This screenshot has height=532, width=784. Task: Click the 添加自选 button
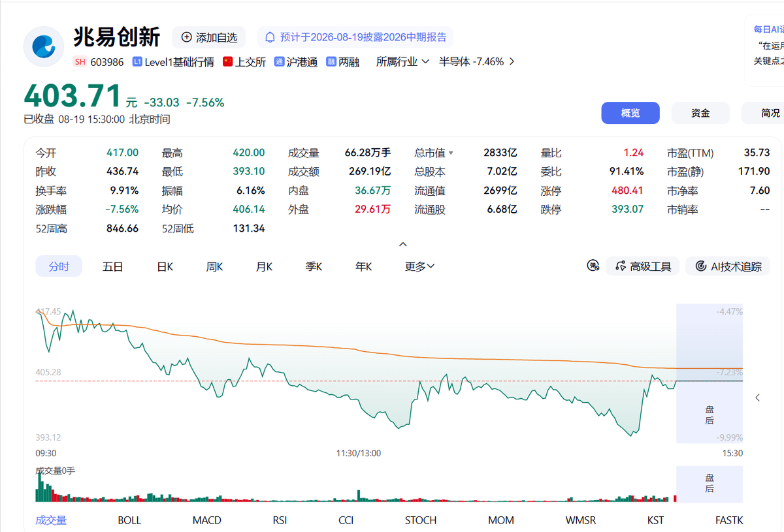208,37
